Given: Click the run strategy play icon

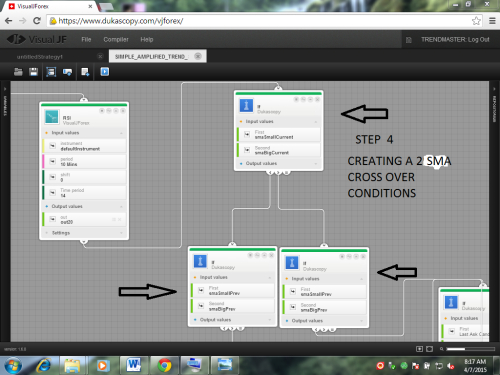Looking at the screenshot, I should pyautogui.click(x=105, y=72).
